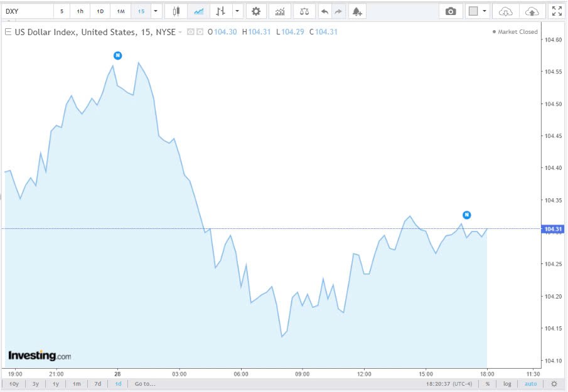This screenshot has width=568, height=392.
Task: Switch to candlestick chart type
Action: (176, 11)
